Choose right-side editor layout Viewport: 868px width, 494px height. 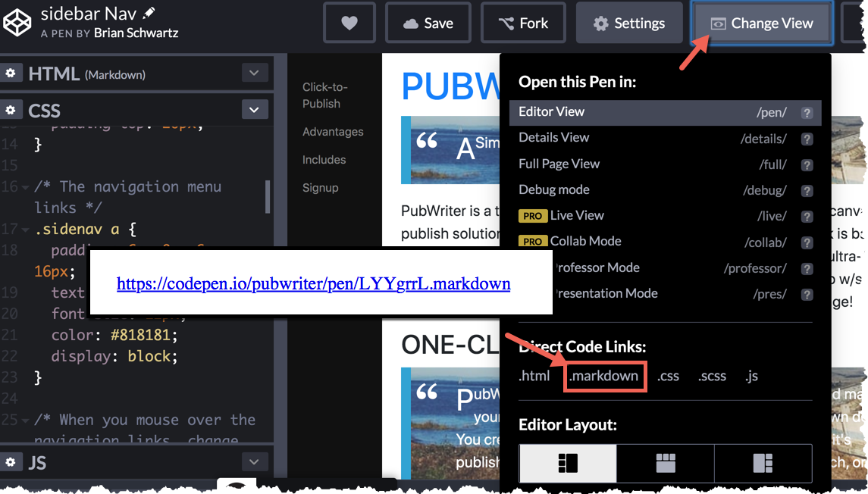click(763, 463)
